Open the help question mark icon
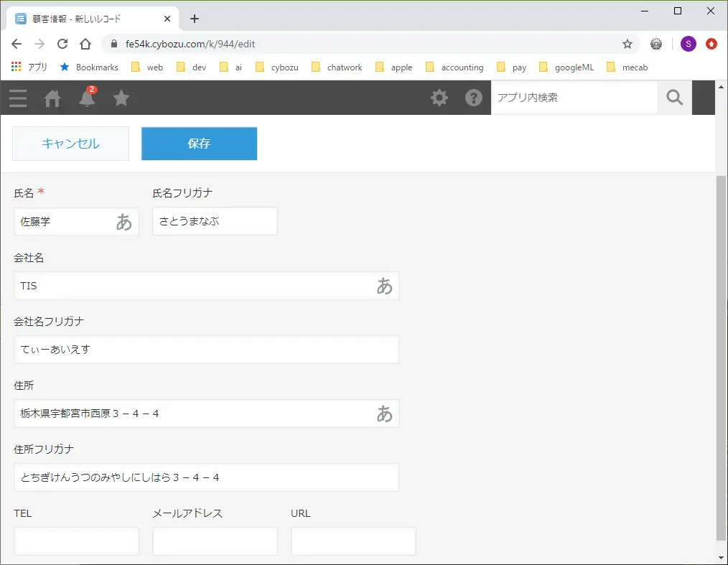This screenshot has width=728, height=565. 474,98
